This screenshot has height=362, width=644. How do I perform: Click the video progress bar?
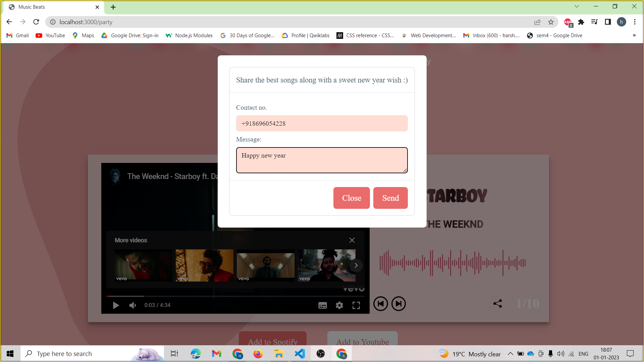pyautogui.click(x=235, y=296)
